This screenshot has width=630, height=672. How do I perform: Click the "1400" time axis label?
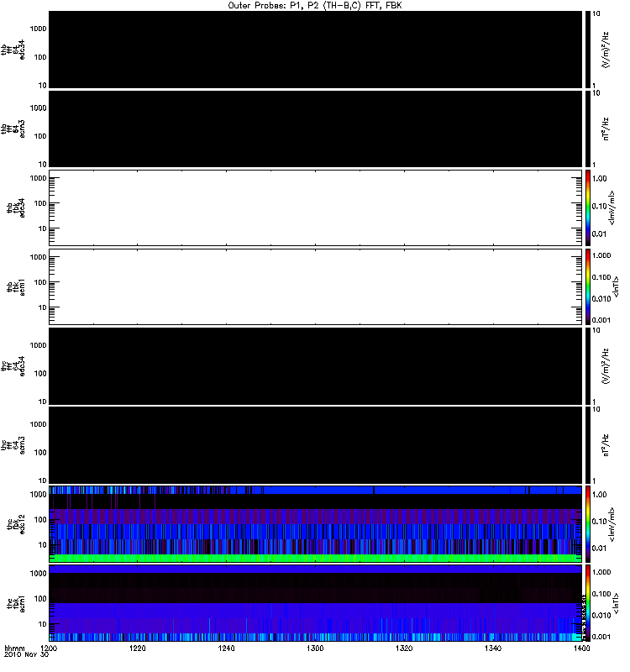coord(581,648)
